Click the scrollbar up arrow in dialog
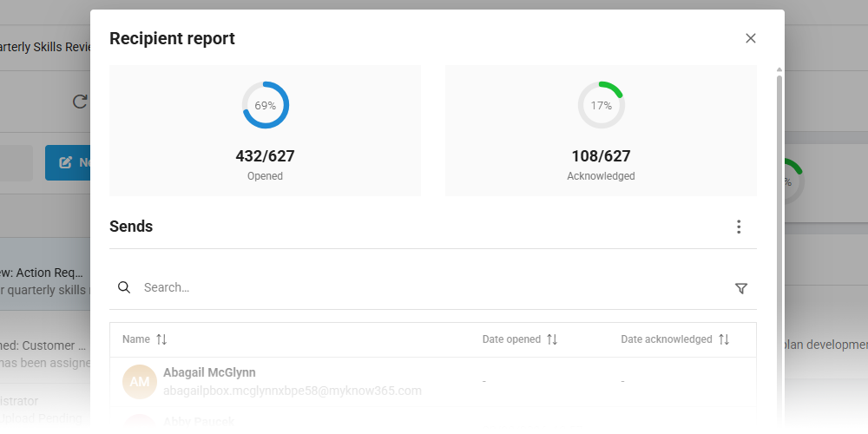Image resolution: width=868 pixels, height=434 pixels. [x=779, y=69]
